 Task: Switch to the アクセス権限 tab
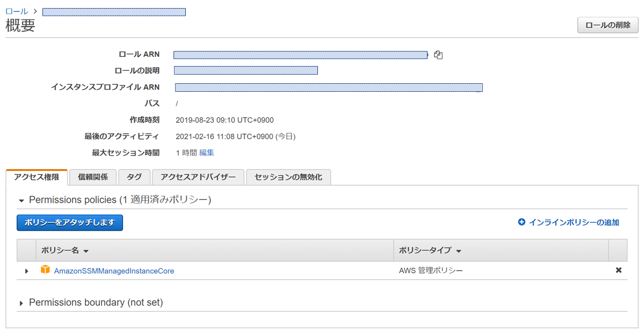37,177
